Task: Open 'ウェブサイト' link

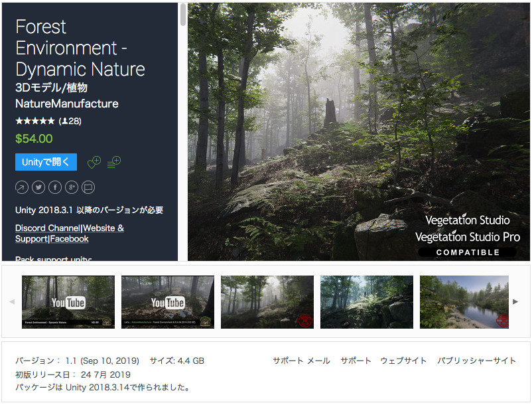Action: [x=403, y=361]
